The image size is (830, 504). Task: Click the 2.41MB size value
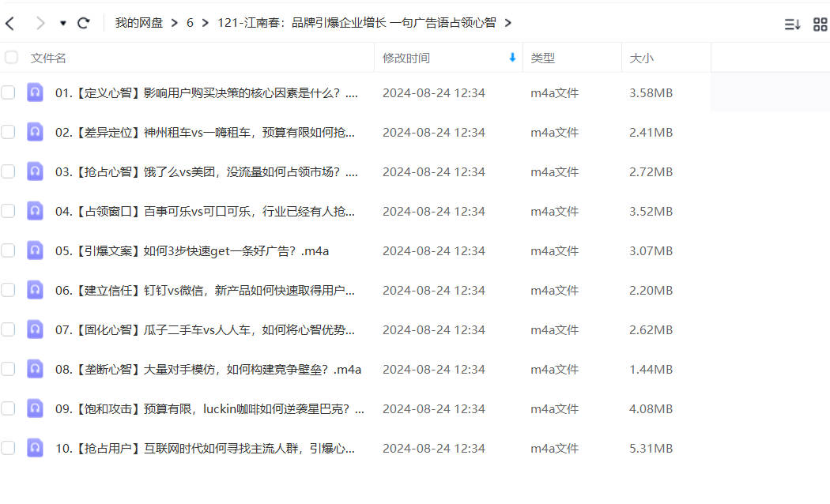click(651, 132)
